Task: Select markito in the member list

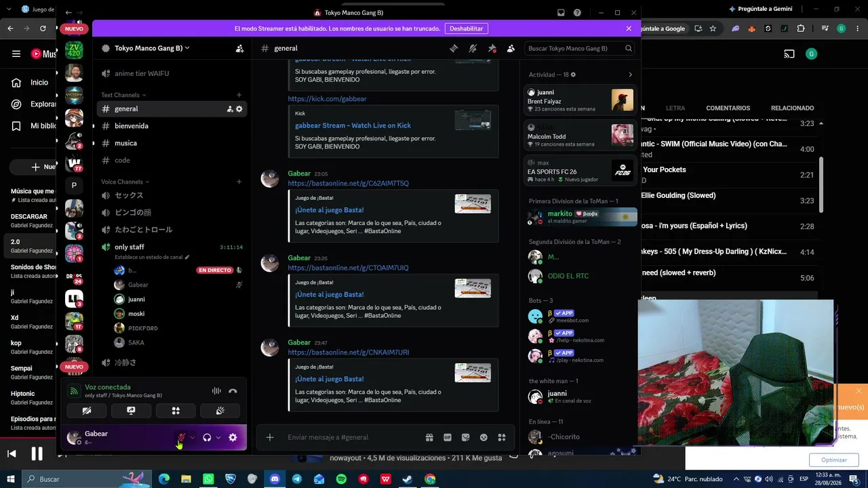Action: (x=581, y=217)
